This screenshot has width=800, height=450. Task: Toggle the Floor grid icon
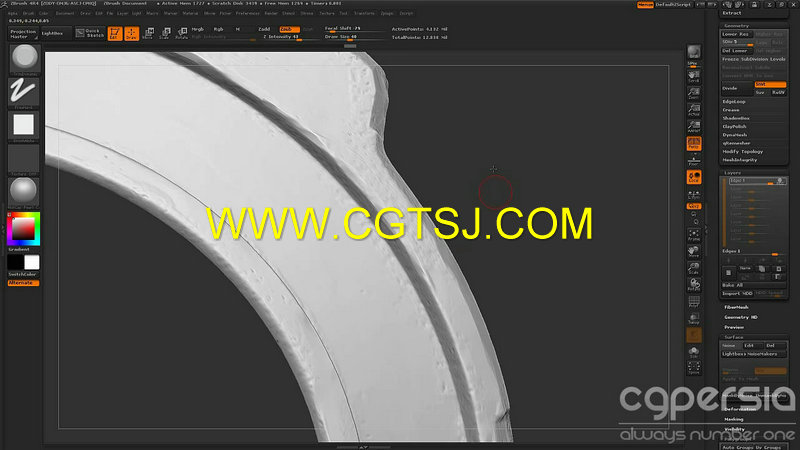click(693, 160)
